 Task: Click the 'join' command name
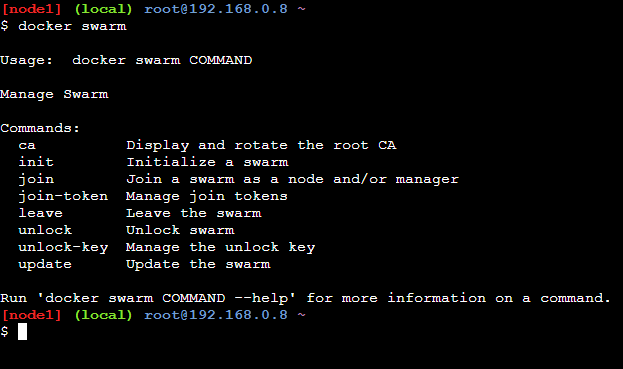(x=36, y=179)
